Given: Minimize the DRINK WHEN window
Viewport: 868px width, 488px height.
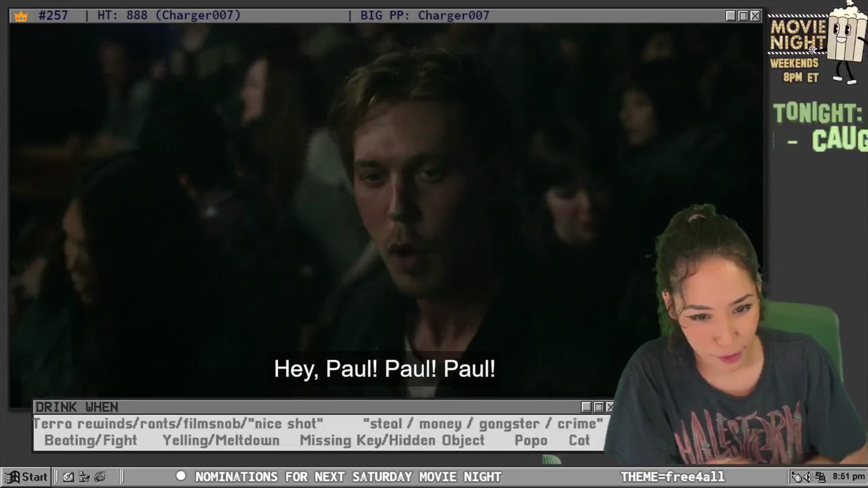Looking at the screenshot, I should point(586,407).
